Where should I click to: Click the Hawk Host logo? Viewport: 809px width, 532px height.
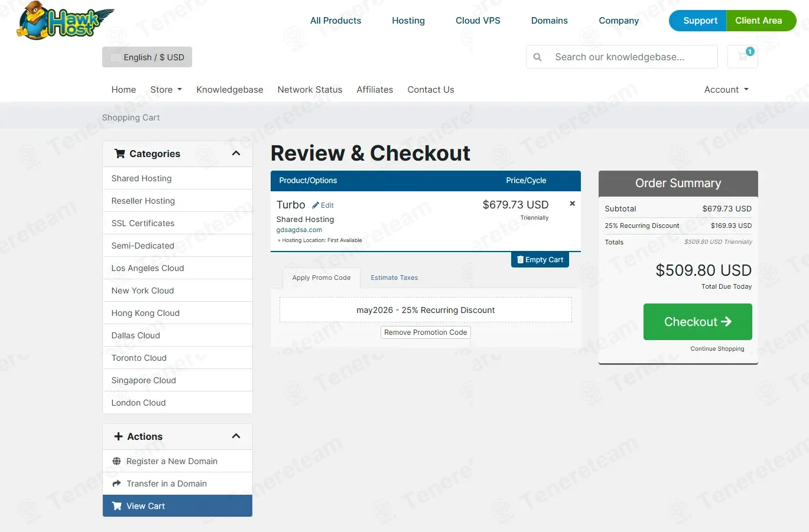tap(65, 21)
